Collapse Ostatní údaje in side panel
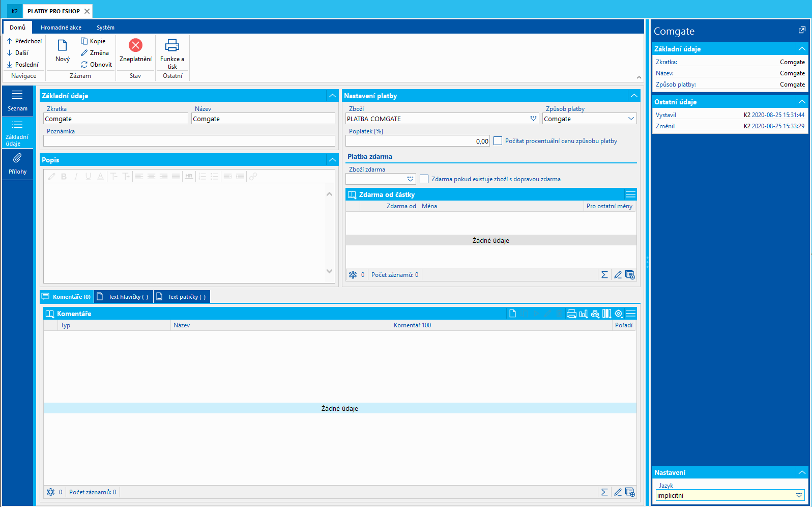812x507 pixels. click(x=802, y=102)
